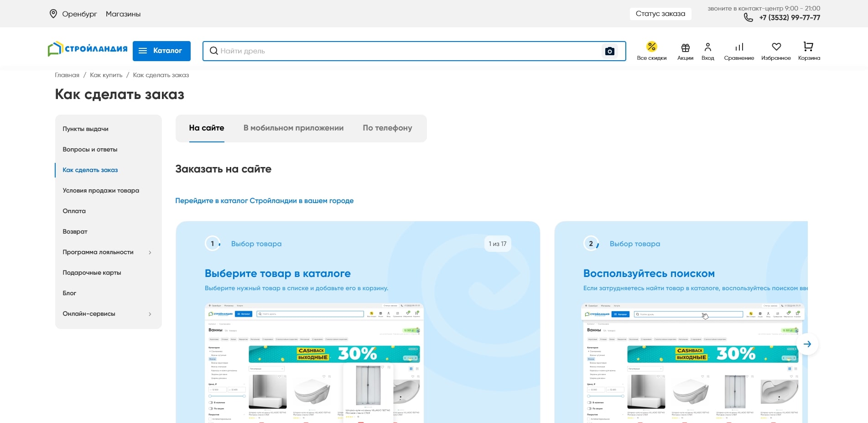Click the camera icon for photo search
The height and width of the screenshot is (423, 868).
(610, 51)
